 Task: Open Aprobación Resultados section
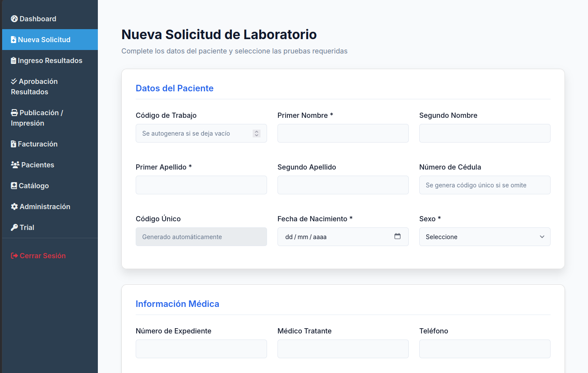50,87
